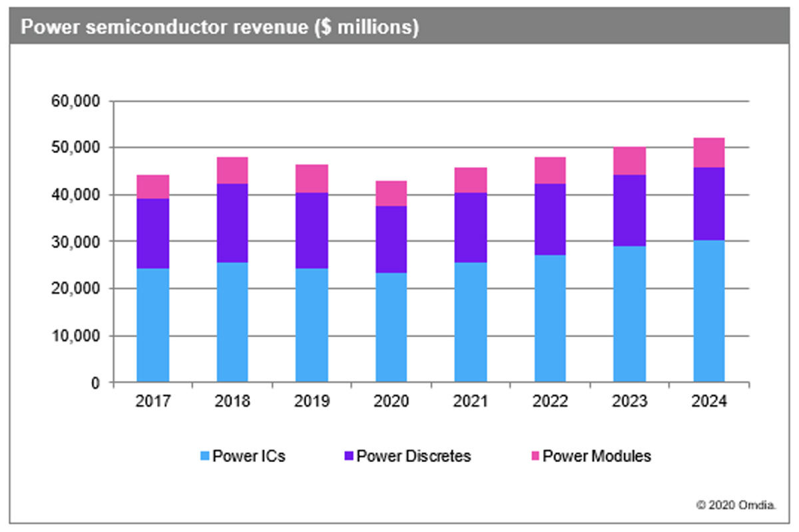
Task: Select the 2017 Power ICs blue bar segment
Action: [153, 326]
